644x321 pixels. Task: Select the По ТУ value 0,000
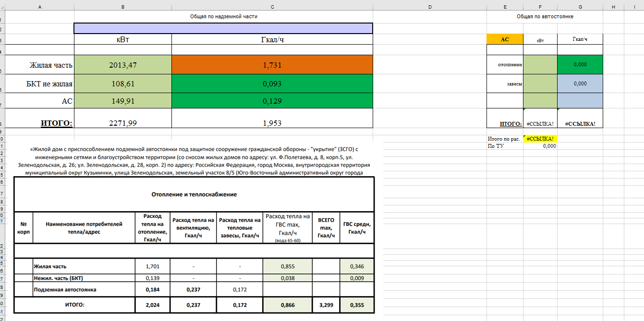coord(540,146)
